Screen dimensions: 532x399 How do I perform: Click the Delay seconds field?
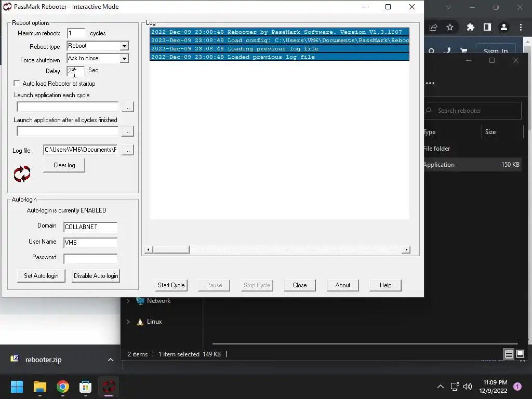76,71
